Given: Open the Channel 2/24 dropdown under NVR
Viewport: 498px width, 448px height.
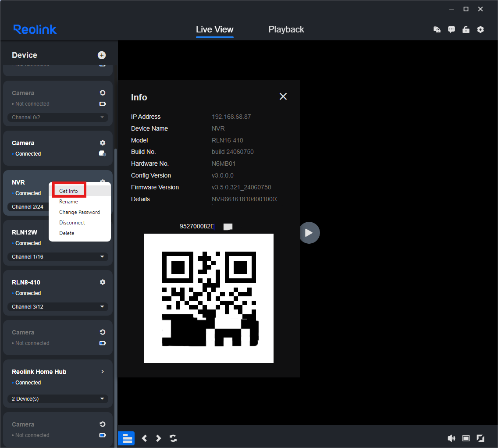Looking at the screenshot, I should tap(28, 207).
